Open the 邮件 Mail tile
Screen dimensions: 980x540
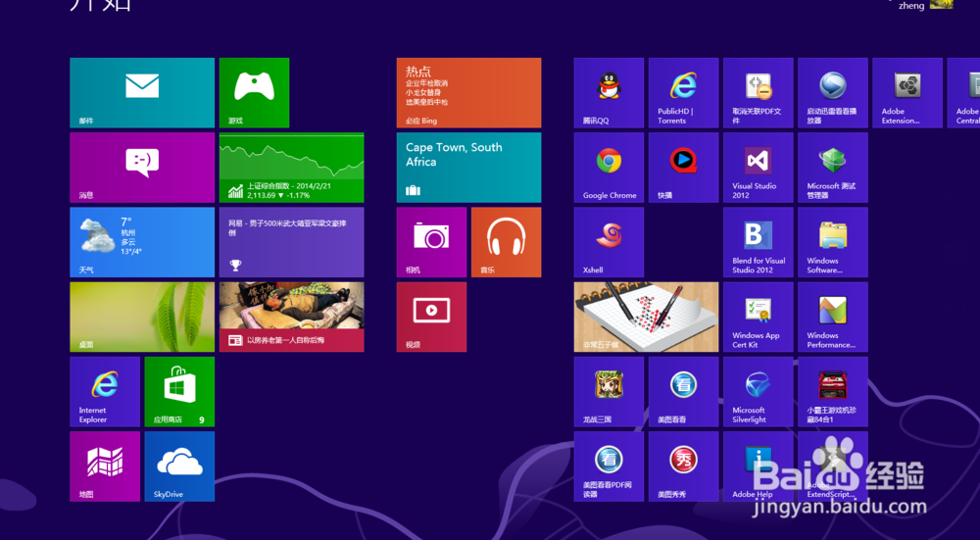pos(142,92)
